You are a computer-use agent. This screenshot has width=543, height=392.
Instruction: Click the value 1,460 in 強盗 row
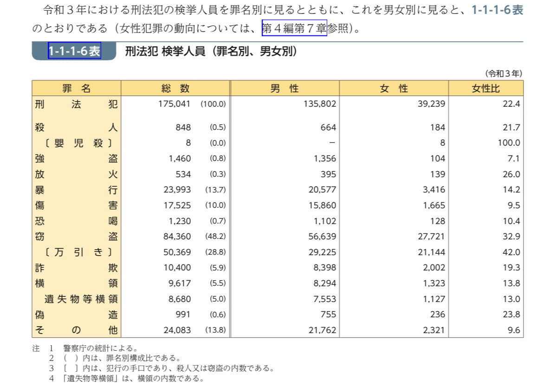pos(180,159)
